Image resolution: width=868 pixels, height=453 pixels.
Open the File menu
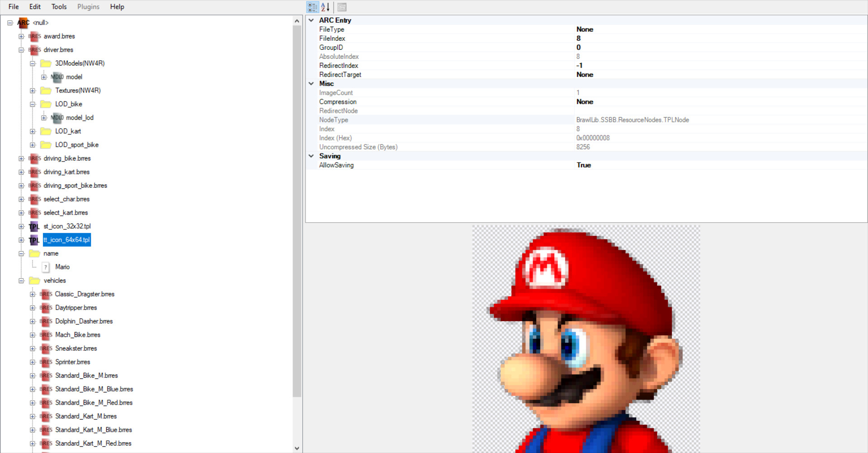click(x=13, y=6)
